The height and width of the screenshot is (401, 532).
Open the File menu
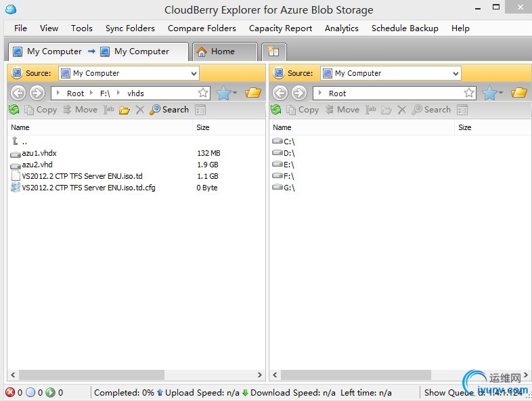[20, 28]
